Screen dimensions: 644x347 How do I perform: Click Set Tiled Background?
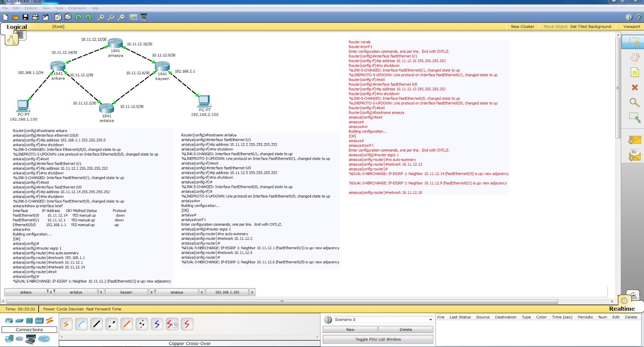[590, 27]
